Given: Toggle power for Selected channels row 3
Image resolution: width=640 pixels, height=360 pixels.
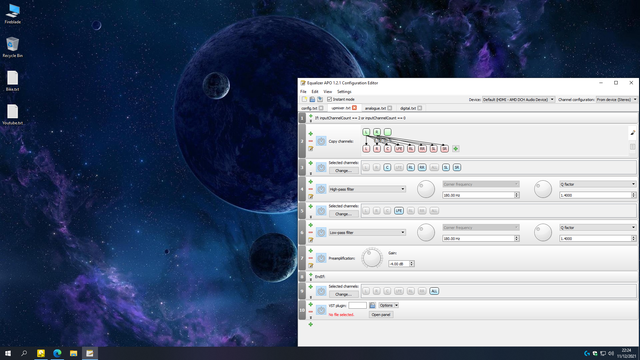Looking at the screenshot, I should tap(321, 167).
